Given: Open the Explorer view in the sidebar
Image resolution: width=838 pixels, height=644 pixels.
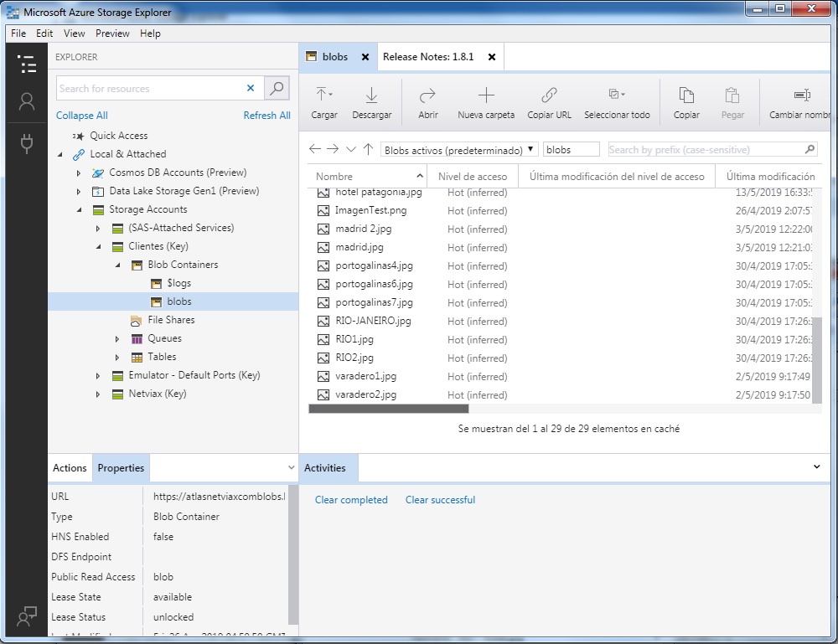Looking at the screenshot, I should point(27,64).
